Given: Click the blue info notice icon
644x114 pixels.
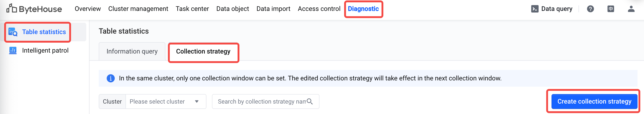Looking at the screenshot, I should point(110,78).
